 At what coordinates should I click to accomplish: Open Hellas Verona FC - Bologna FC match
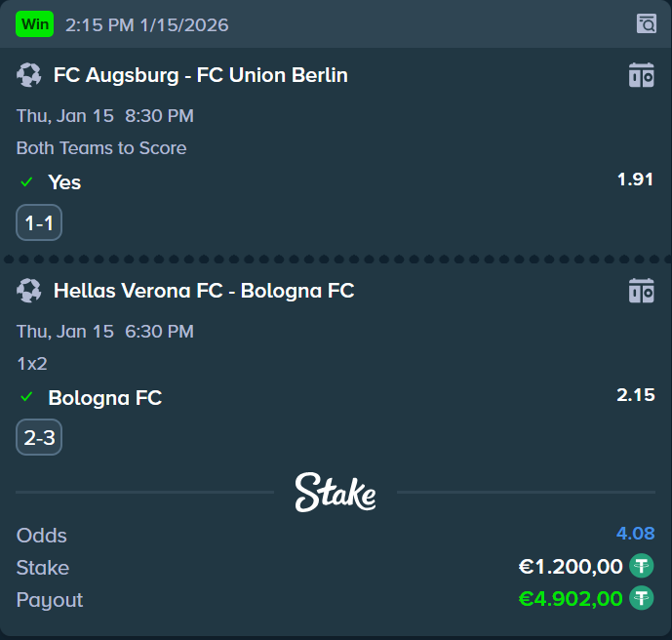203,290
